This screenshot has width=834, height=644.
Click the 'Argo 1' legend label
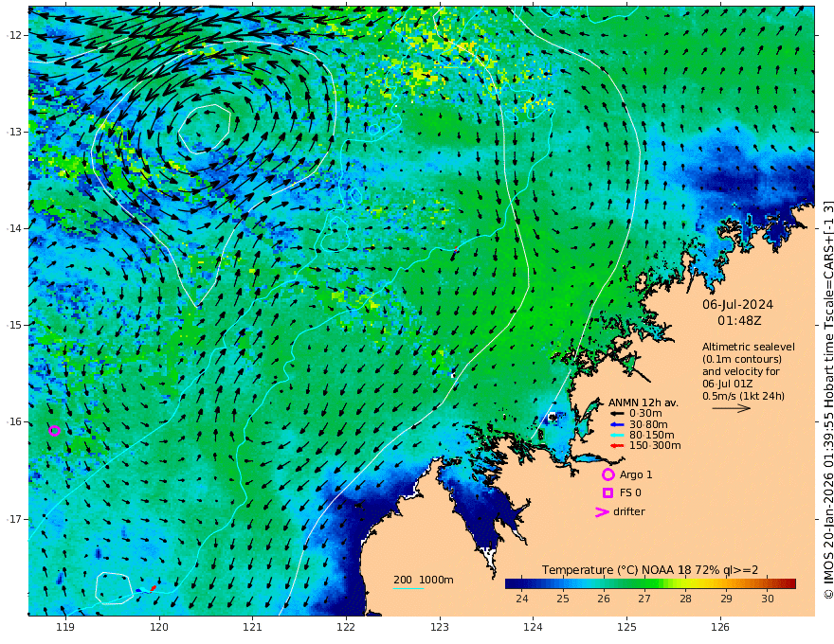point(636,474)
